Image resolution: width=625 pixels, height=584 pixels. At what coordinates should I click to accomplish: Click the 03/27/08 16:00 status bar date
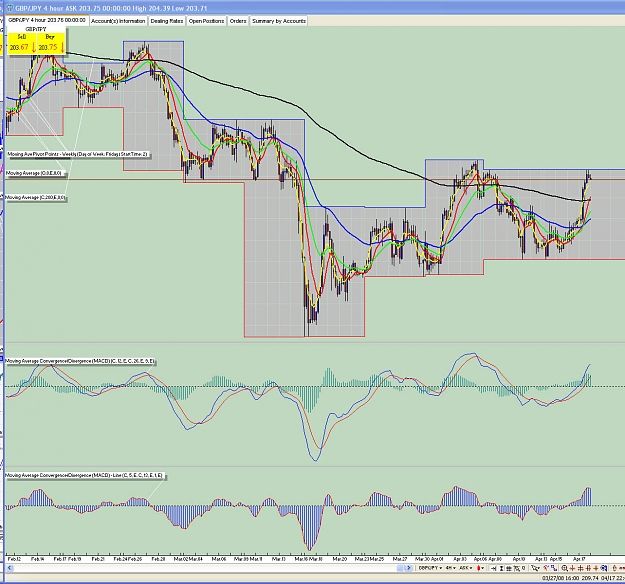[x=560, y=578]
